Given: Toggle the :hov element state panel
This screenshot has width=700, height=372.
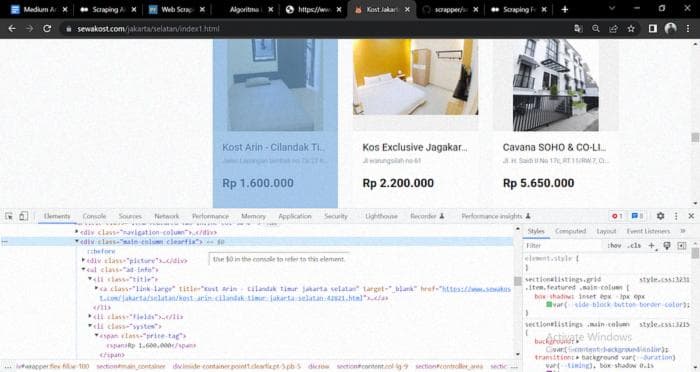Looking at the screenshot, I should [614, 246].
